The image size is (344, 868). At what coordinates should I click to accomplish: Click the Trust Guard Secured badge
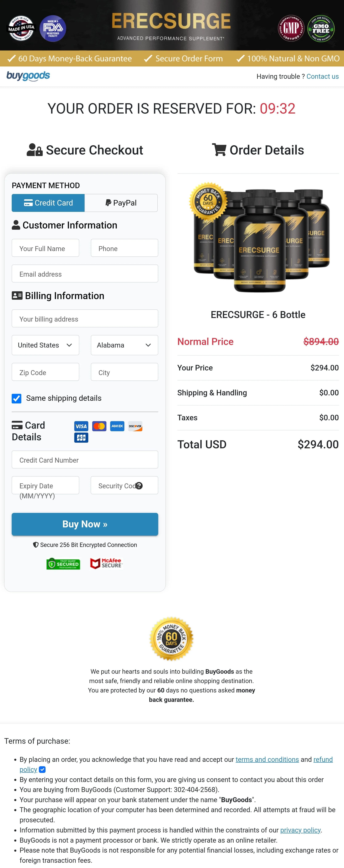[x=63, y=564]
